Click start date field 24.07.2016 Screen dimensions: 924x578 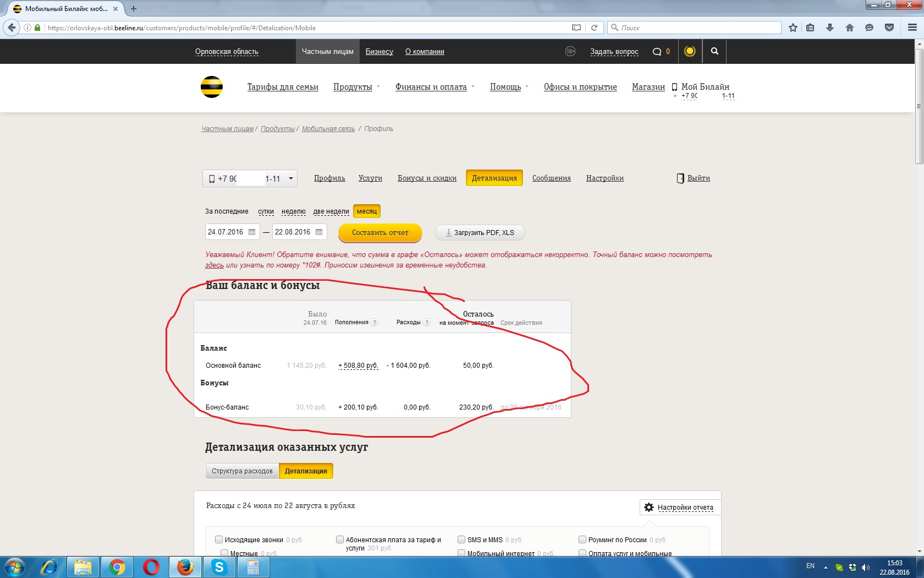[x=232, y=232]
